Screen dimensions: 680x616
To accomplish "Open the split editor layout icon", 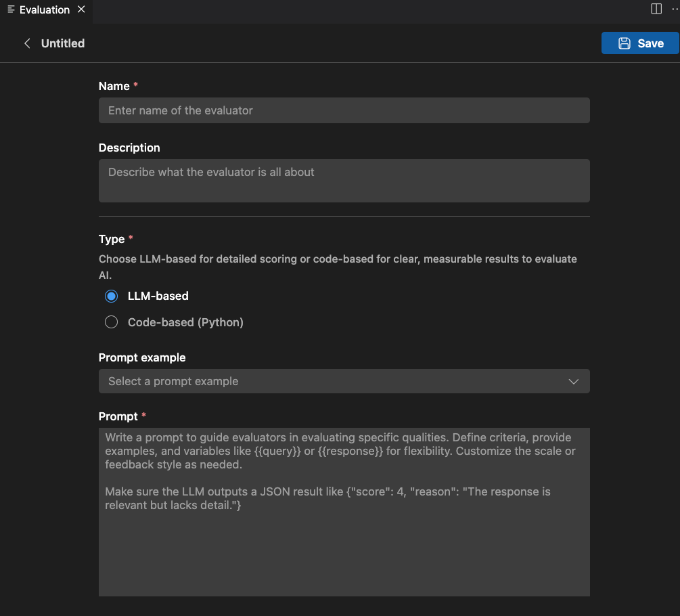I will (655, 9).
